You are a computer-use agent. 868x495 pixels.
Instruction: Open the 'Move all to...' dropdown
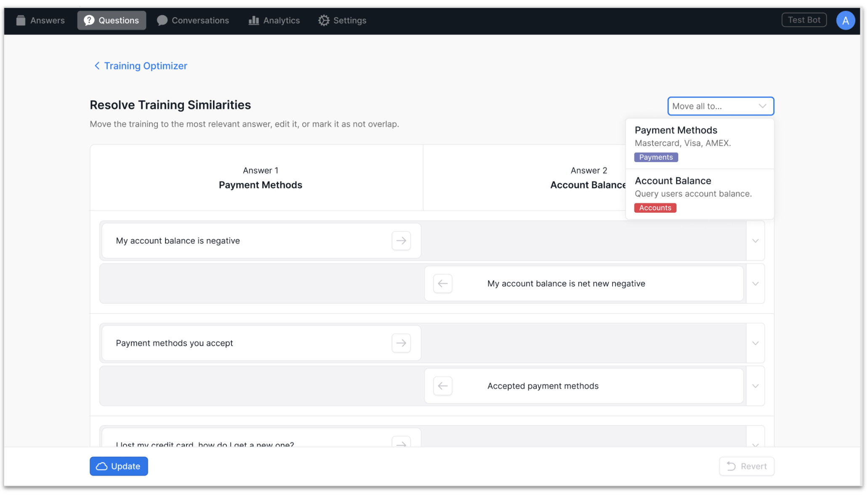point(720,106)
